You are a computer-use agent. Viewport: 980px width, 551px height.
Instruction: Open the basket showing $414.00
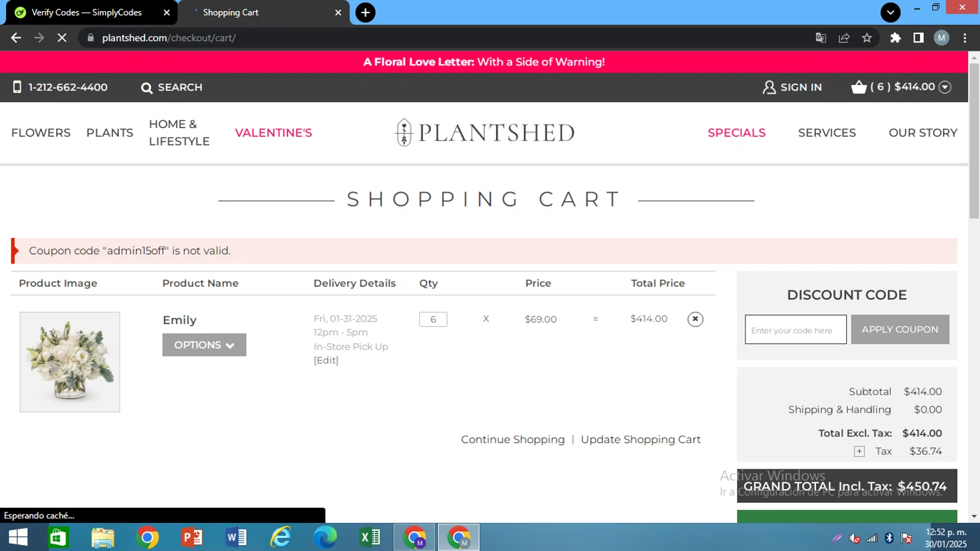893,87
